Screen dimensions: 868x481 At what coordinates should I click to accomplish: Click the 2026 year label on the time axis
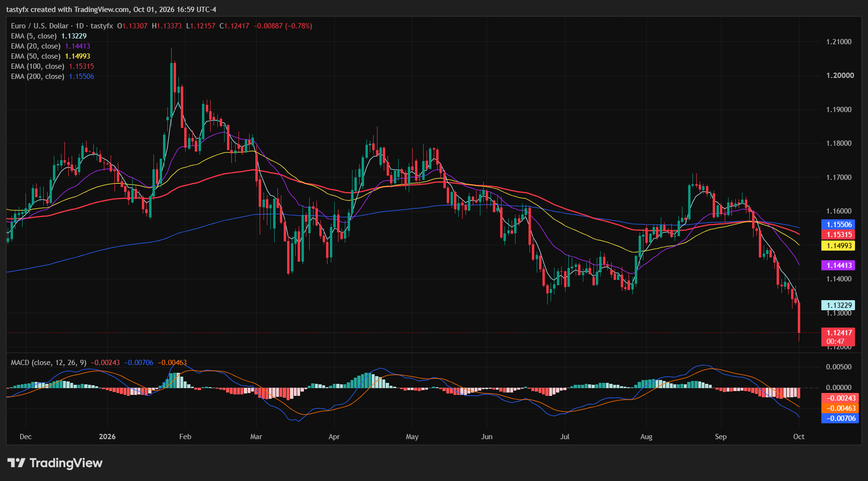pyautogui.click(x=107, y=437)
